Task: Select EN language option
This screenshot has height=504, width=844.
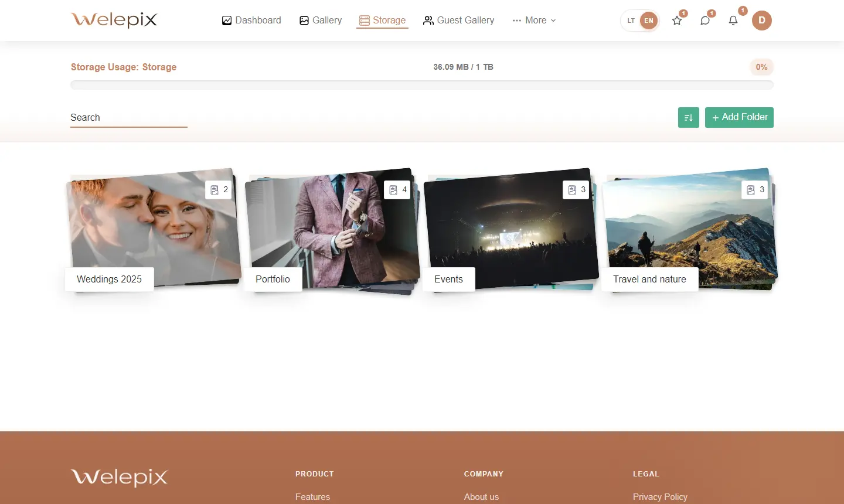Action: pos(649,21)
